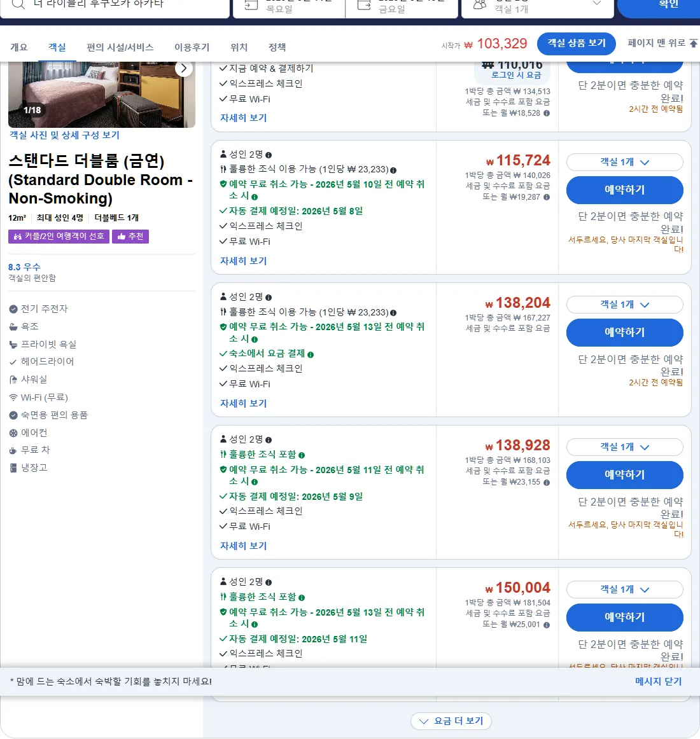Open 자세히 보기 for the 138,204 rate
700x739 pixels.
(243, 403)
